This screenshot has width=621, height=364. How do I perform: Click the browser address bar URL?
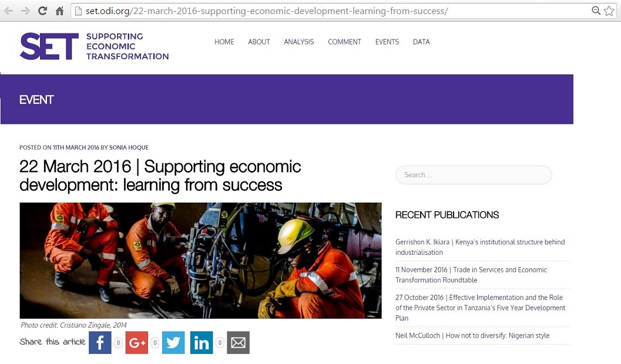click(267, 11)
